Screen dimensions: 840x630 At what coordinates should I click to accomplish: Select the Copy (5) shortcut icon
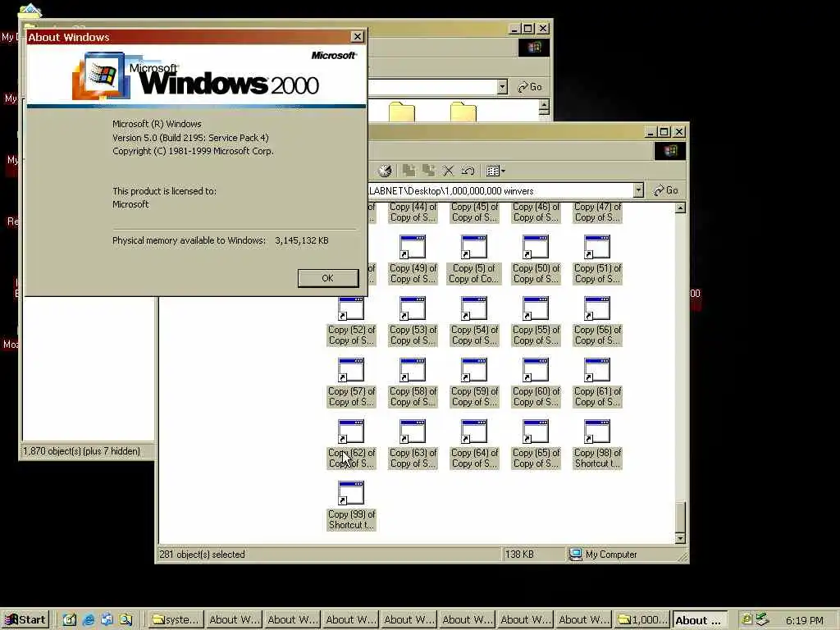click(x=474, y=247)
